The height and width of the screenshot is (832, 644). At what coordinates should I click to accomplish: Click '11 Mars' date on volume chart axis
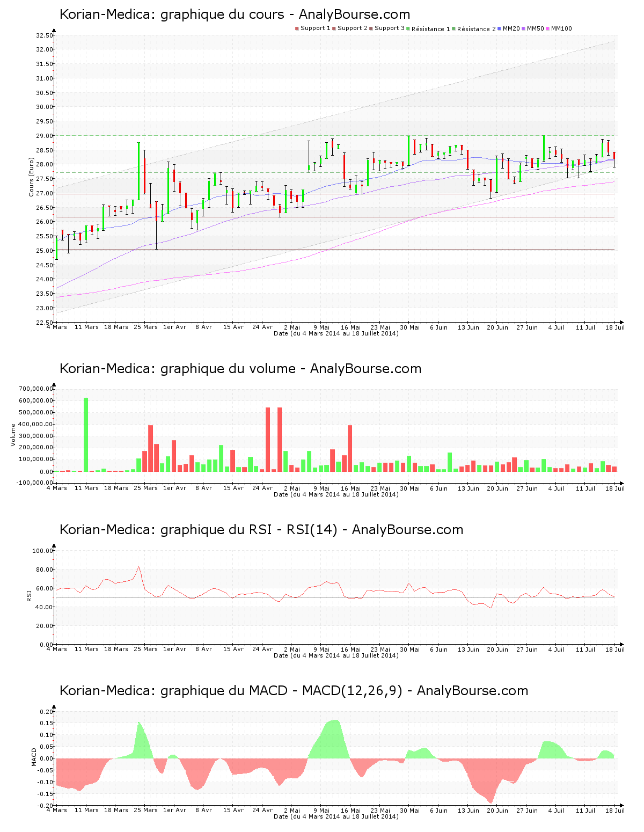[86, 488]
